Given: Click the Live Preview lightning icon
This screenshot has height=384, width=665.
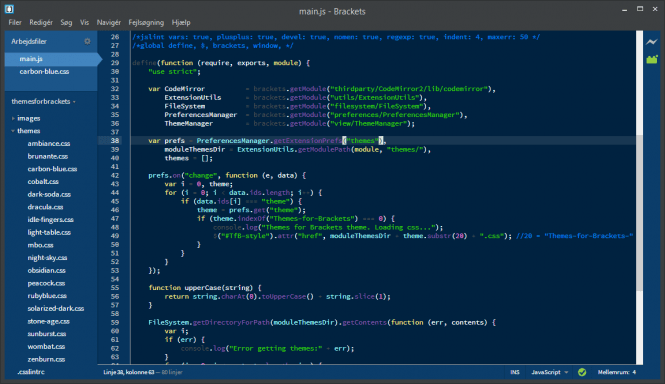Looking at the screenshot, I should pyautogui.click(x=651, y=42).
